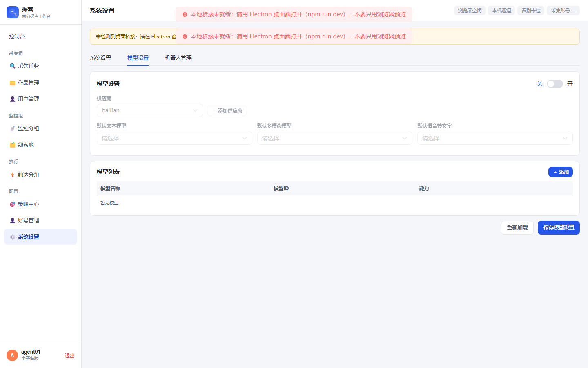Click the red error icon in top toast
Image resolution: width=588 pixels, height=368 pixels.
[x=185, y=14]
